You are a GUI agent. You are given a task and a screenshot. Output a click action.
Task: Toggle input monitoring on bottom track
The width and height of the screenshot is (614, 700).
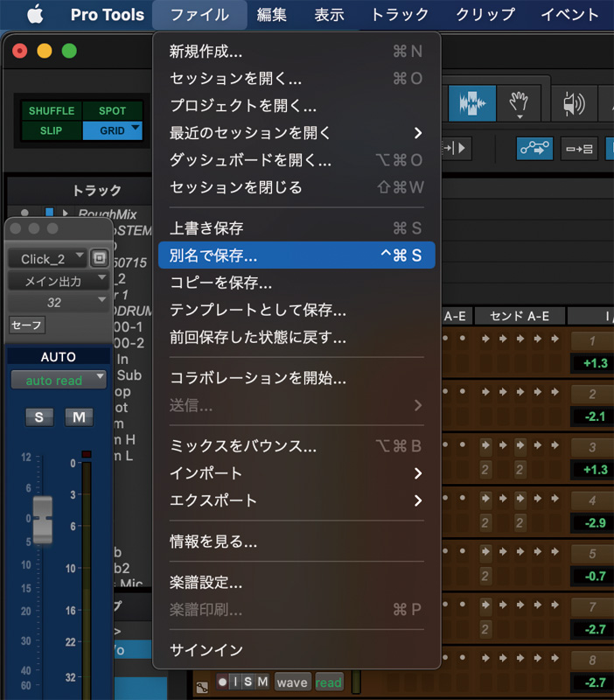click(235, 682)
